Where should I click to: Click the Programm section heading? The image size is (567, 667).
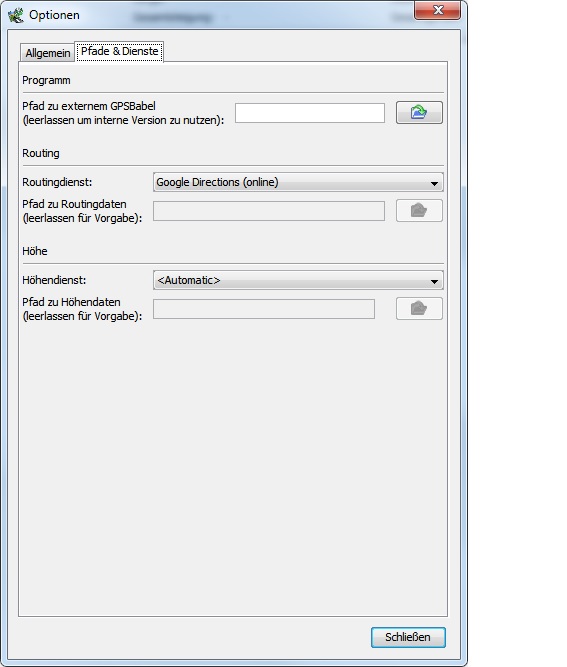click(46, 80)
